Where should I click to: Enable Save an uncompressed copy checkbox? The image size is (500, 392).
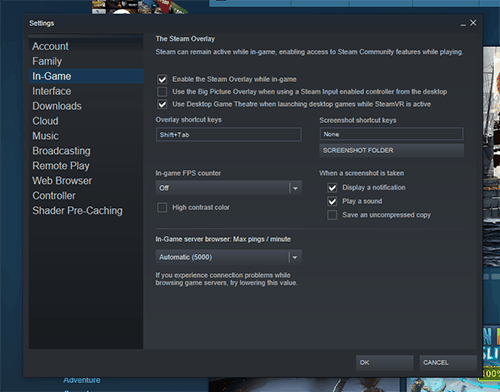(x=332, y=215)
